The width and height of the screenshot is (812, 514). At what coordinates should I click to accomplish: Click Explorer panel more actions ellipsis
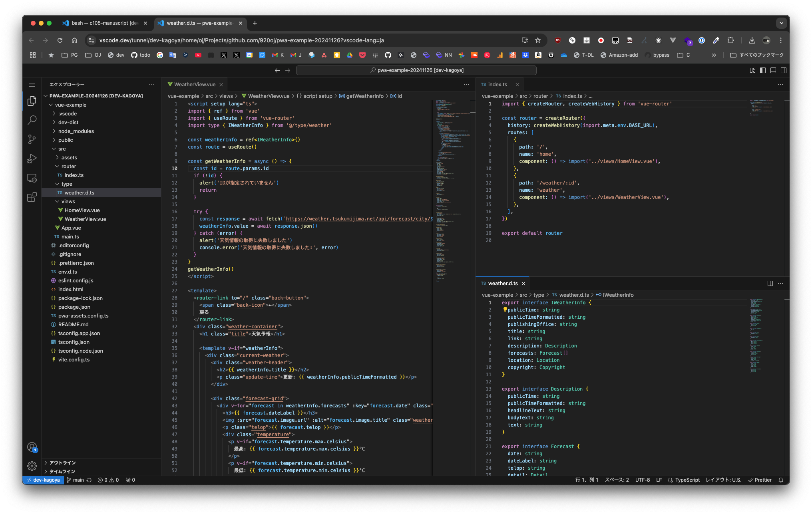tap(152, 85)
